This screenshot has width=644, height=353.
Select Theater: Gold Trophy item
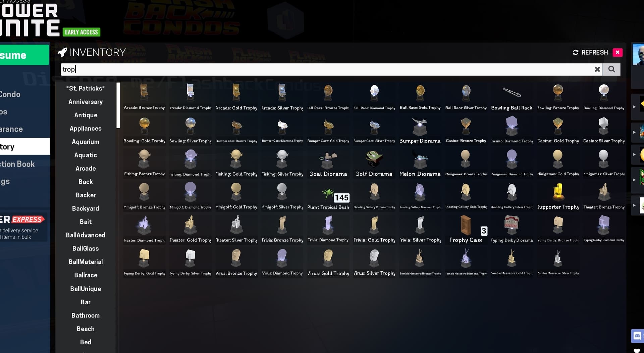click(190, 229)
